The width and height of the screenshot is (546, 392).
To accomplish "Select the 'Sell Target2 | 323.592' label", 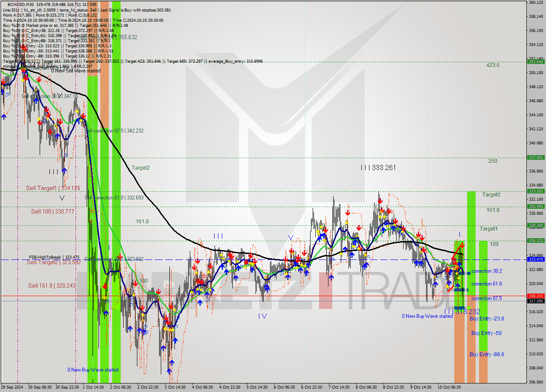I will click(x=53, y=262).
